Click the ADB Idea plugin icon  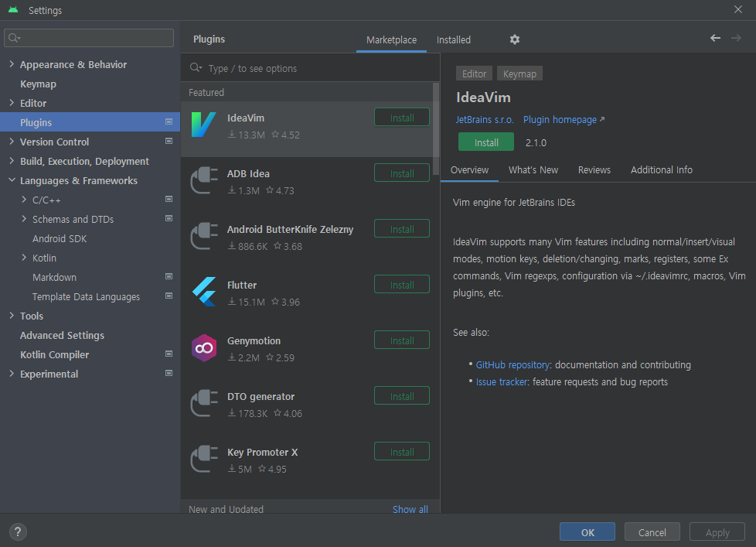point(203,180)
